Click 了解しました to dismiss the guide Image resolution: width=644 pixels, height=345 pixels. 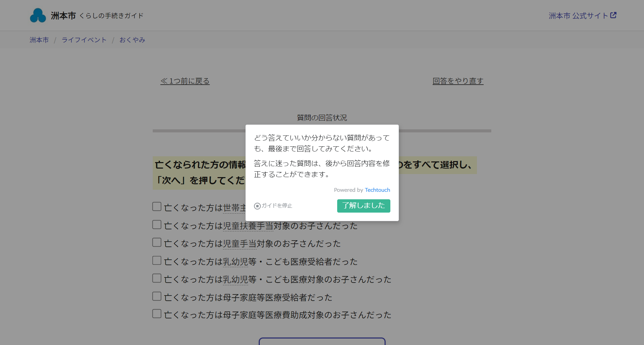pos(363,206)
